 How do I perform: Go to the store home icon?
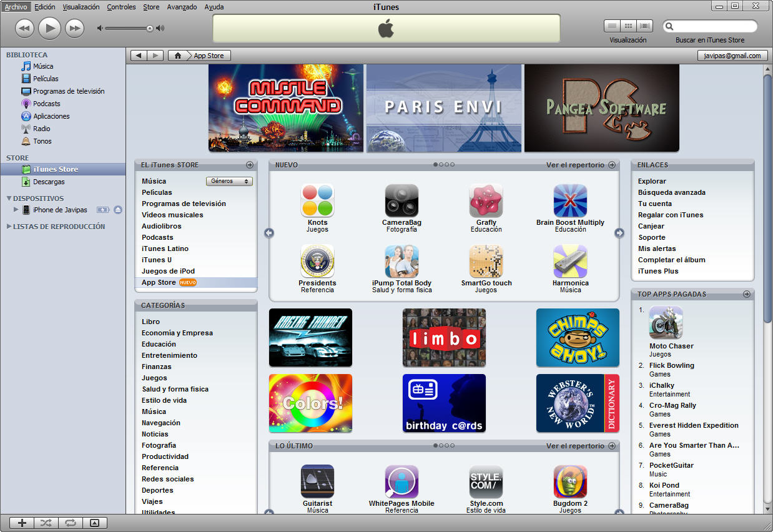pos(178,56)
